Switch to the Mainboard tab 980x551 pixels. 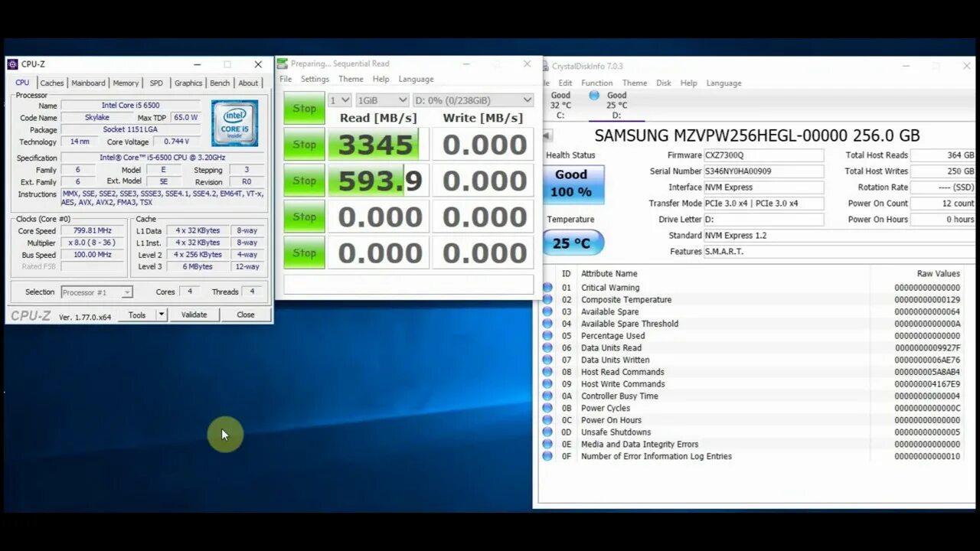[88, 83]
